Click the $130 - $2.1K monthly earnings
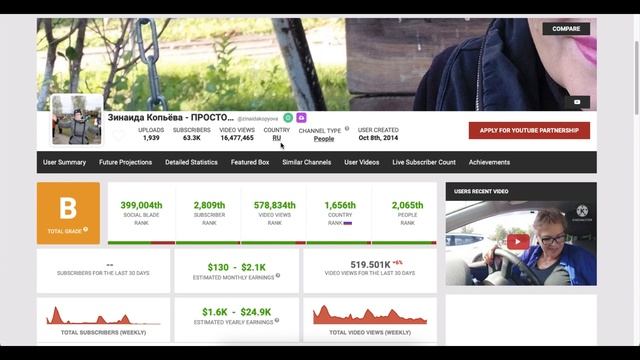The image size is (640, 360). 237,267
